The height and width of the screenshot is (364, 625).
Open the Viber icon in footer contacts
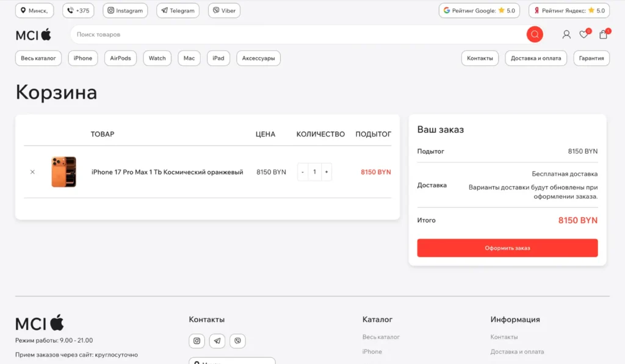(237, 341)
